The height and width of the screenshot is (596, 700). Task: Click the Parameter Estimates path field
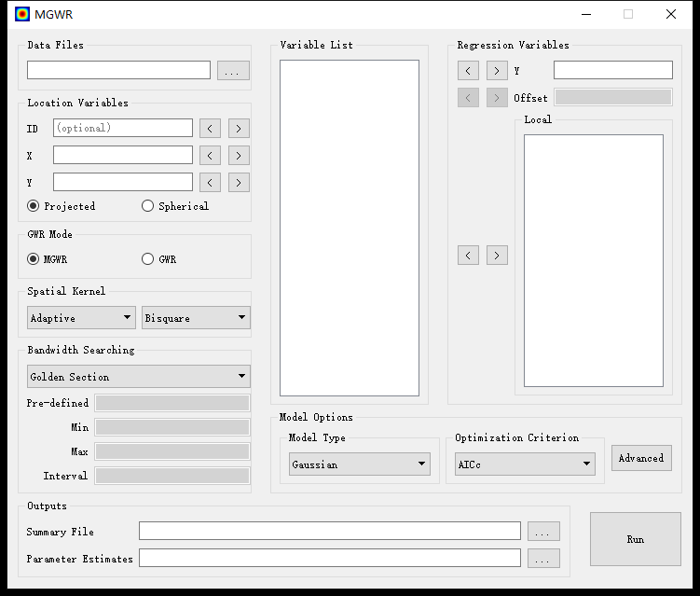click(x=330, y=558)
